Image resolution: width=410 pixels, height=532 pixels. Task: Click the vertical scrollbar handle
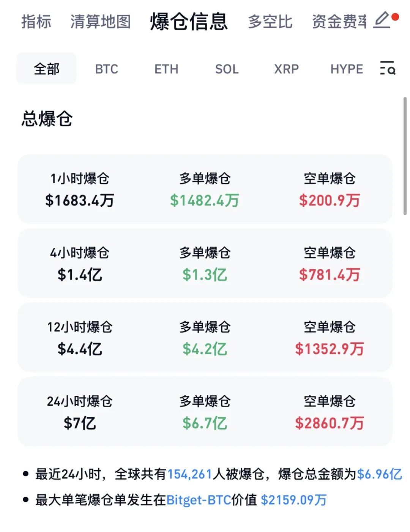[405, 156]
